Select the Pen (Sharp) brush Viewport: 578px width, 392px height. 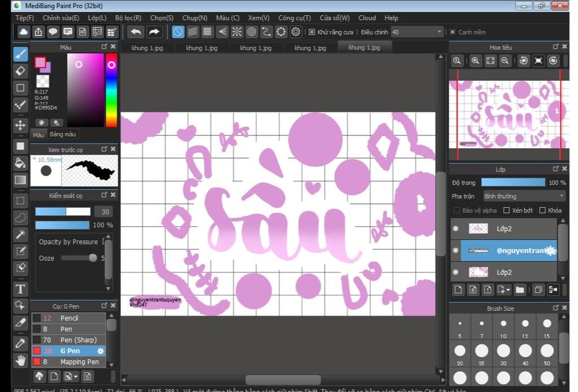point(68,340)
